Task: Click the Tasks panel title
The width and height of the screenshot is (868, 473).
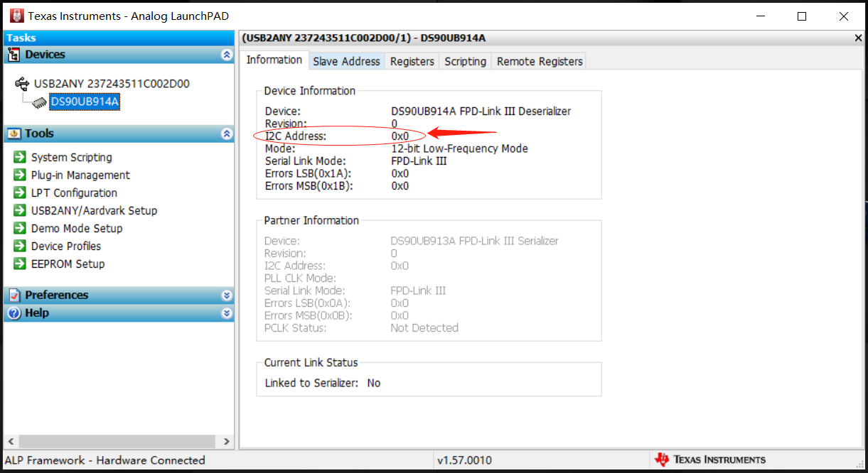Action: click(21, 38)
